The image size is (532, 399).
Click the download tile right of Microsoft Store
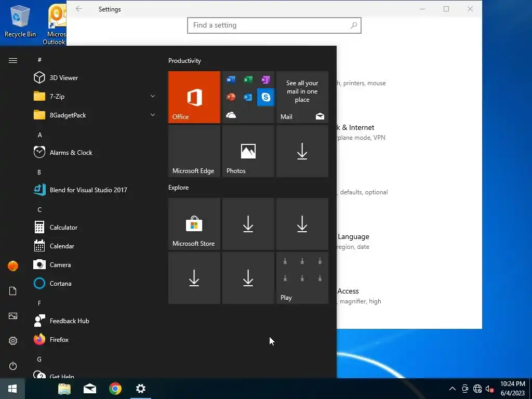click(x=248, y=224)
